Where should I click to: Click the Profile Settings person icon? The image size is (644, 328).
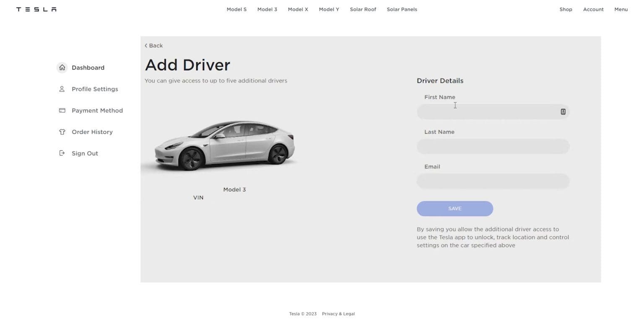[x=62, y=89]
